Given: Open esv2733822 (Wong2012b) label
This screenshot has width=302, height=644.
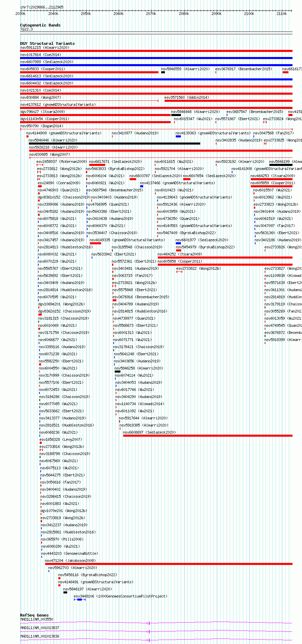Looking at the screenshot, I should click(x=199, y=268).
